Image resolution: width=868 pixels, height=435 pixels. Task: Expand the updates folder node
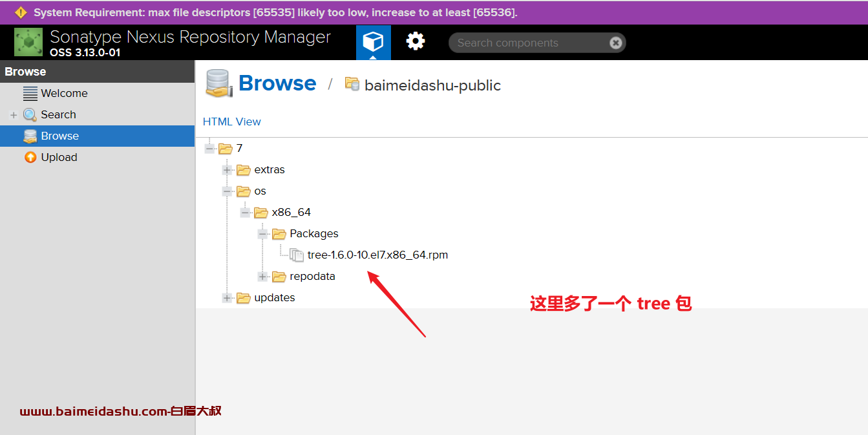[227, 298]
